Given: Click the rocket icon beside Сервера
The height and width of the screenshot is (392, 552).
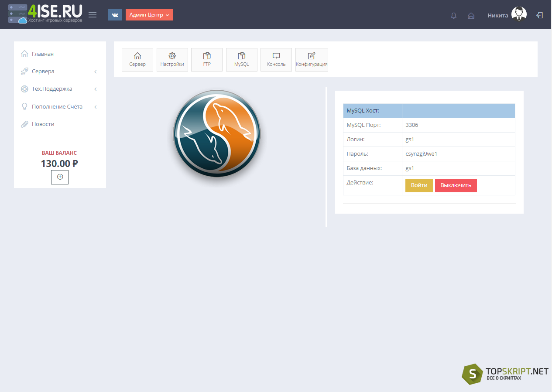Looking at the screenshot, I should (x=24, y=71).
